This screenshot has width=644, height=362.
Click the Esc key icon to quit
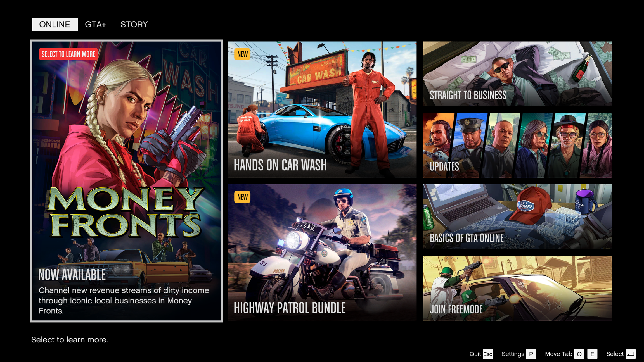click(x=488, y=354)
